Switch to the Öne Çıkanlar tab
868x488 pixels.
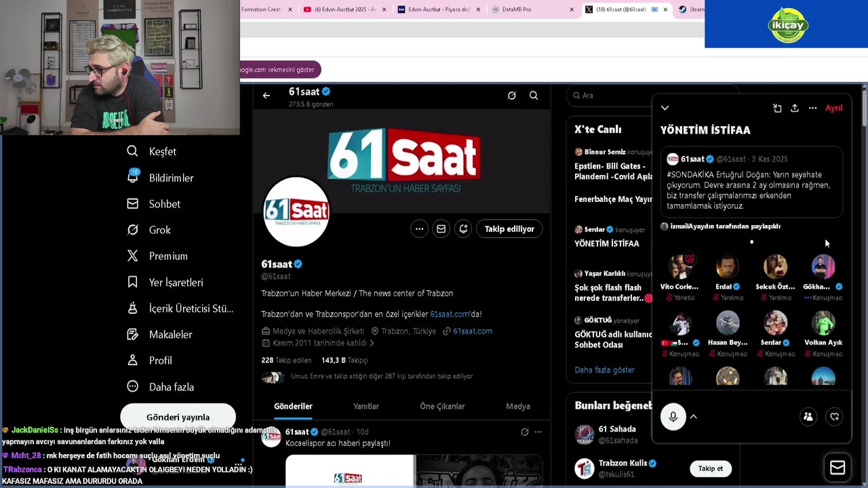pos(442,406)
